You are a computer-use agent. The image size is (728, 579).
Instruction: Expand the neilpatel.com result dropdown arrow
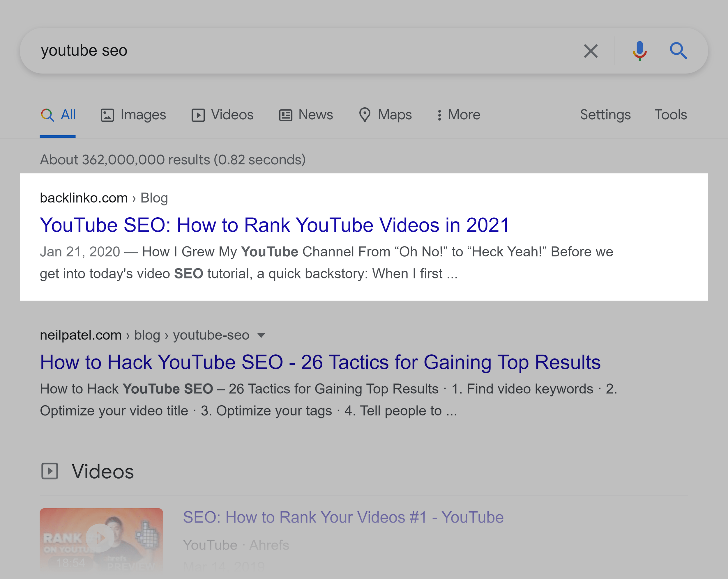point(261,335)
